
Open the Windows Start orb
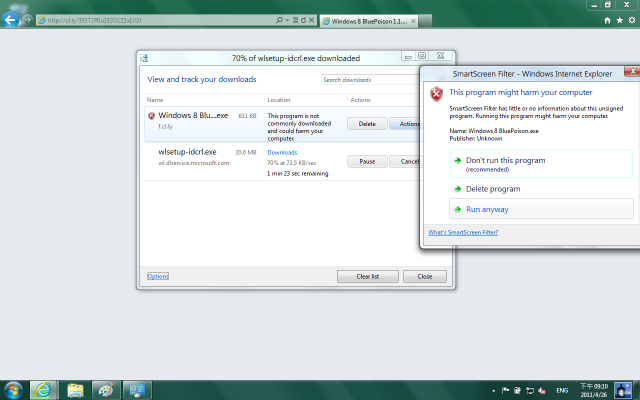[13, 390]
